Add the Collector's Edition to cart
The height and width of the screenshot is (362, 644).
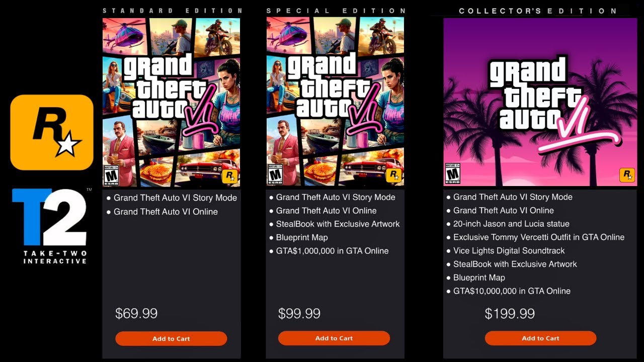(x=540, y=338)
